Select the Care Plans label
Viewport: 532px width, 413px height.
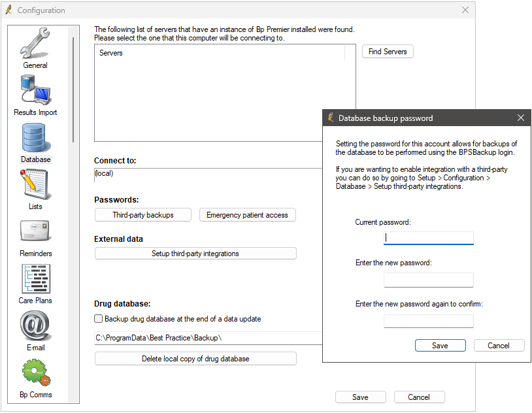click(x=35, y=301)
